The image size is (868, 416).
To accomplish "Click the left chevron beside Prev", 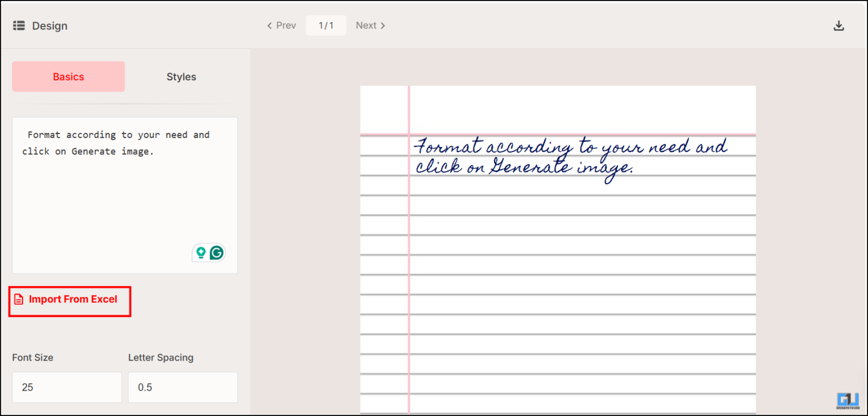I will [x=270, y=25].
